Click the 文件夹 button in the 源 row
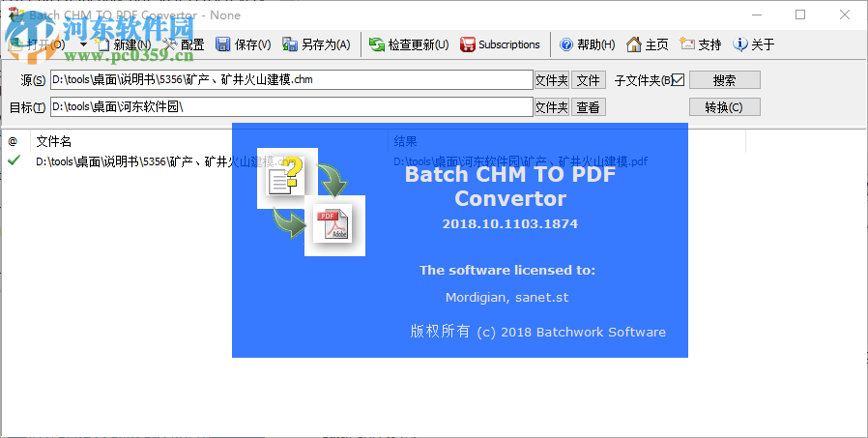868x438 pixels. pos(551,80)
